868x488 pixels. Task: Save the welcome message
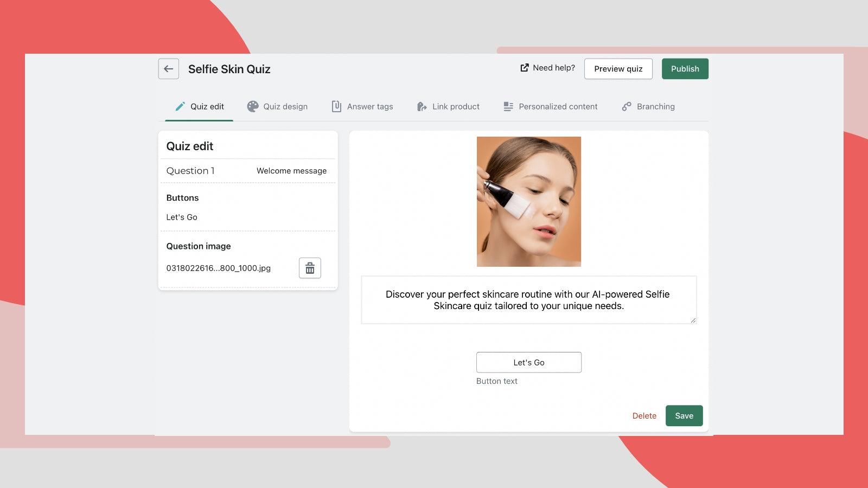point(684,415)
